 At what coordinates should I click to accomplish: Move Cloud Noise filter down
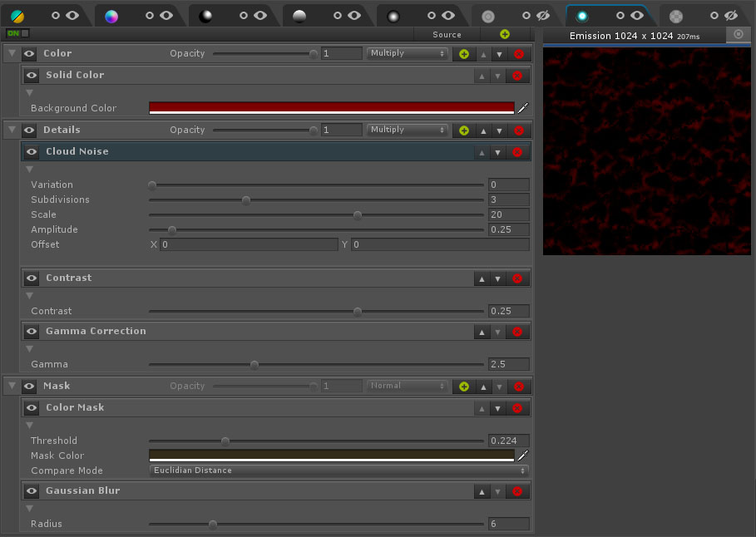(497, 152)
